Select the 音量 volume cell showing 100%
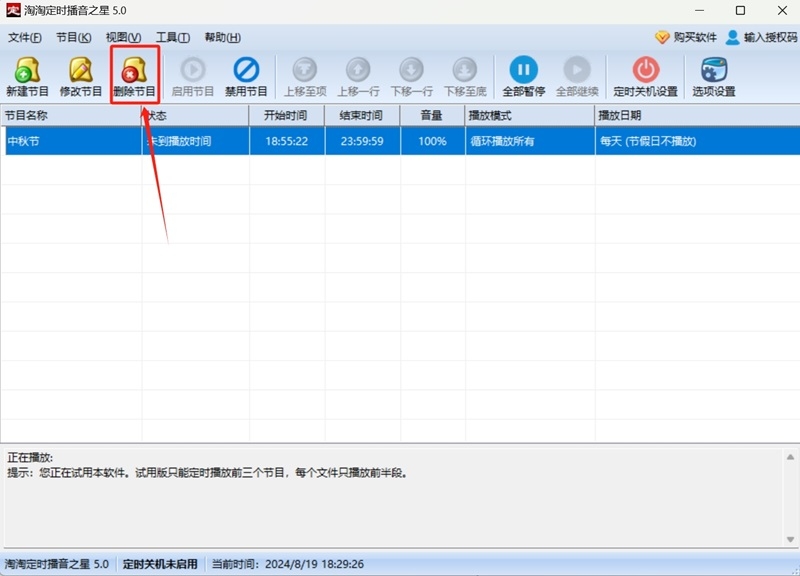This screenshot has width=800, height=576. 430,141
